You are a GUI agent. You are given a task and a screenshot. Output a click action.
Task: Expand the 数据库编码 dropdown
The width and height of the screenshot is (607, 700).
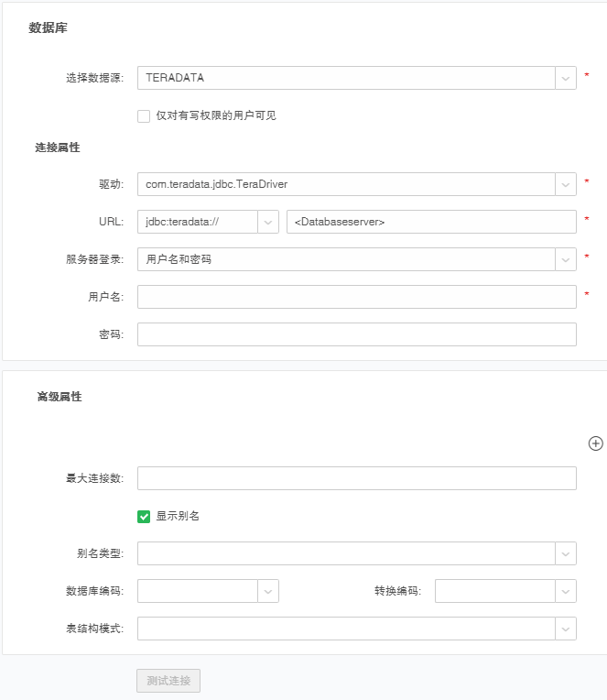pyautogui.click(x=268, y=591)
